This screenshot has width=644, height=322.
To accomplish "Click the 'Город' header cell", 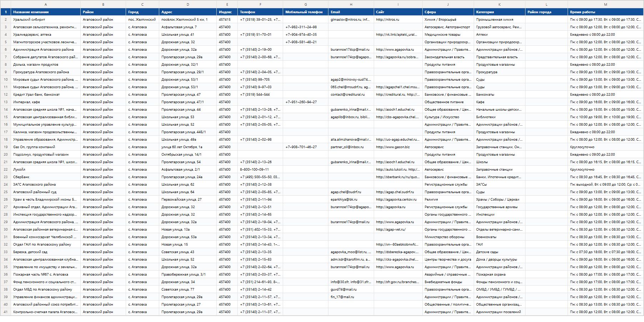I will point(142,12).
